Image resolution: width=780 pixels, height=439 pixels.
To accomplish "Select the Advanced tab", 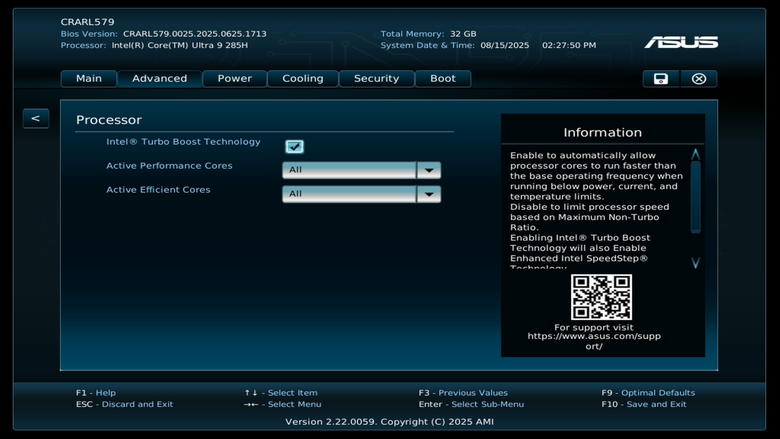I will coord(160,79).
